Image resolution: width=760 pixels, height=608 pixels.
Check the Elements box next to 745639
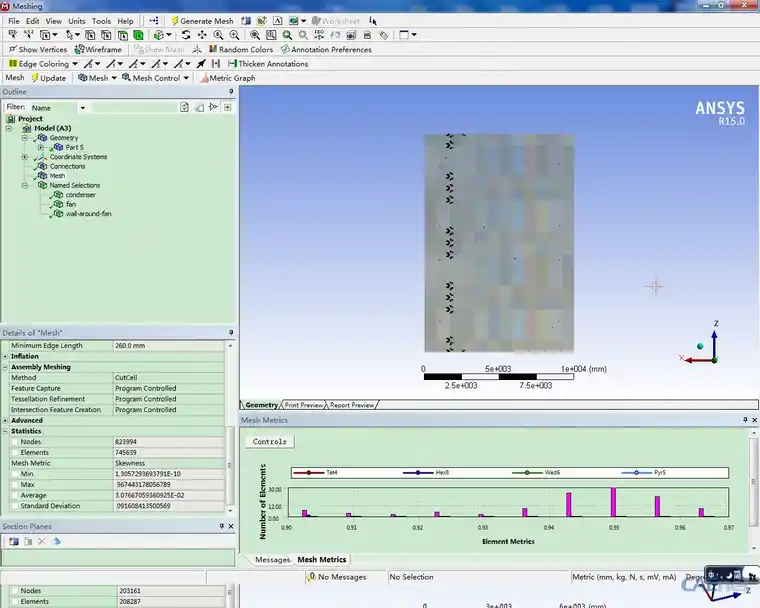(x=15, y=452)
